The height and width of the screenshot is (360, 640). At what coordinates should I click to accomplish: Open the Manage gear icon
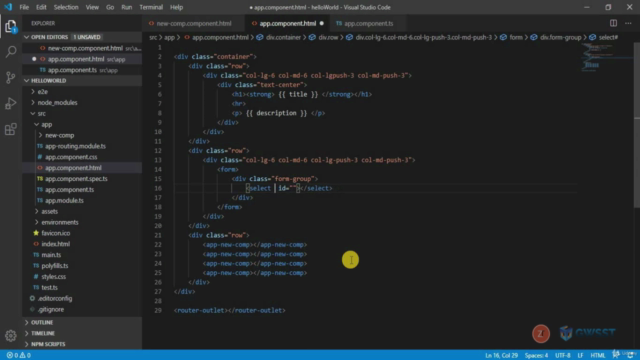tap(11, 336)
